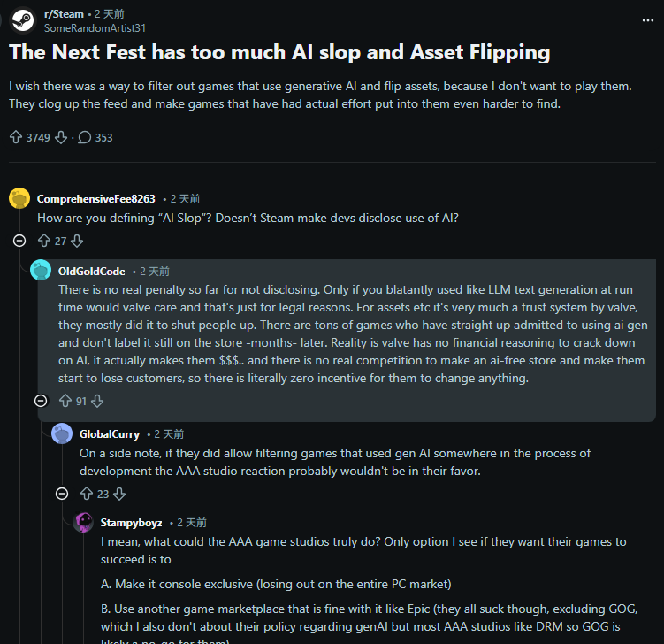This screenshot has height=644, width=664.
Task: Open the post's 353 comments
Action: (95, 137)
